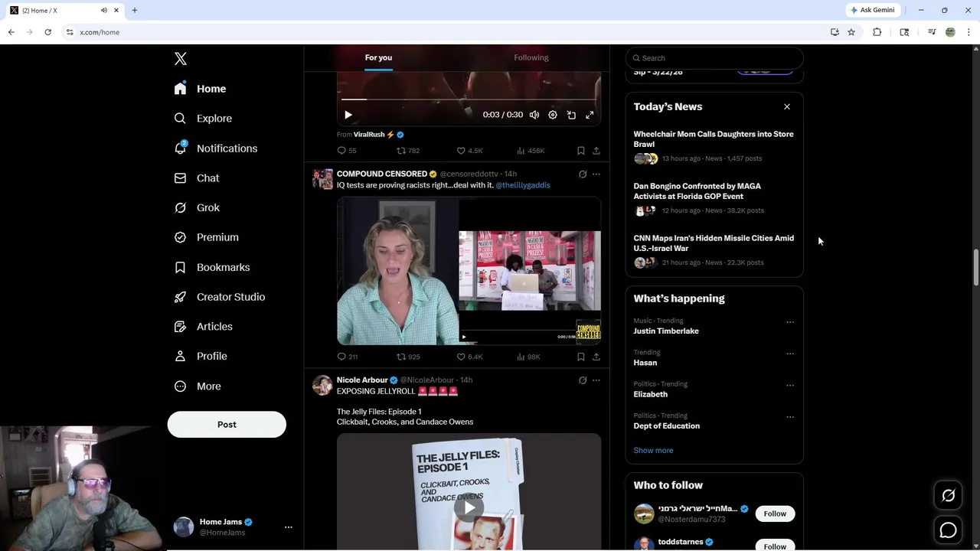Image resolution: width=980 pixels, height=551 pixels.
Task: Open account options next to Home Jams
Action: click(289, 527)
